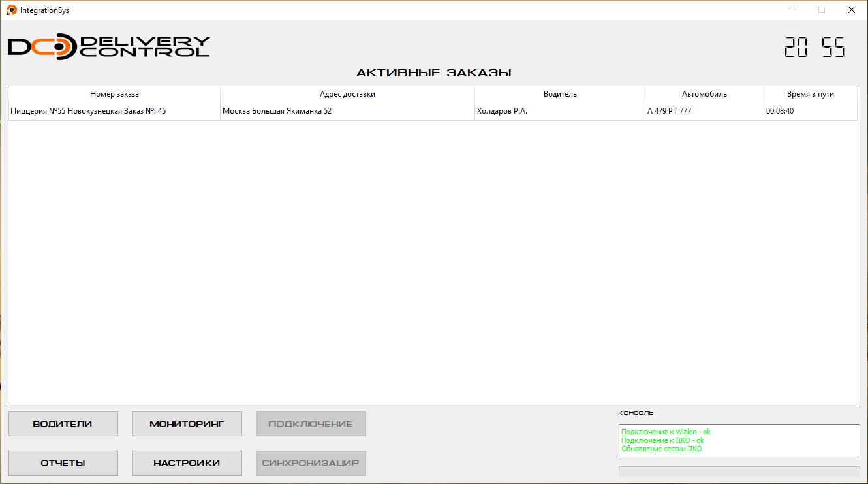Open the Отчеты reports
Image resolution: width=868 pixels, height=484 pixels.
[63, 463]
